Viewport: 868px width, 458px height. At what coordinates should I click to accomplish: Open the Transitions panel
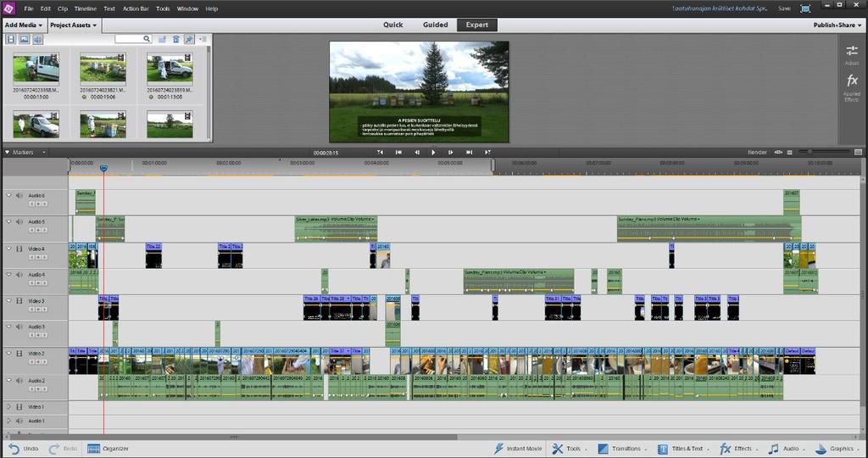pos(621,449)
